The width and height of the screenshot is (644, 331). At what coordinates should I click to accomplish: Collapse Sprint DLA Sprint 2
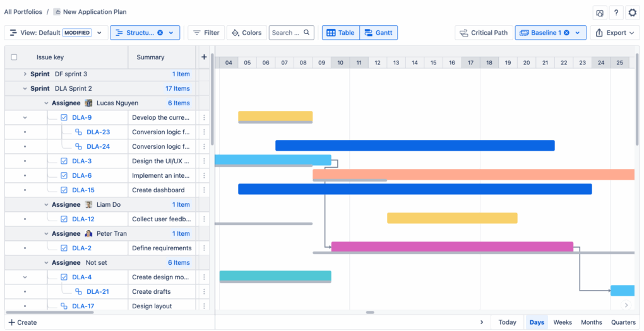pos(25,89)
